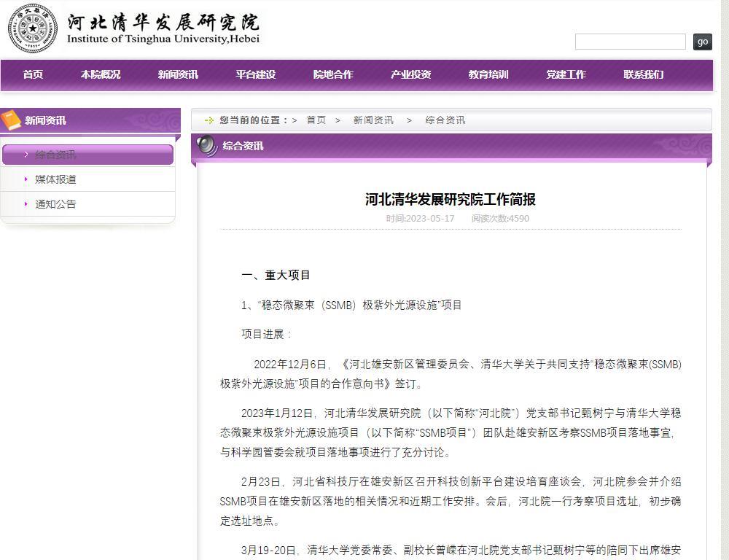Open 本院概况 in the navigation bar

click(101, 74)
